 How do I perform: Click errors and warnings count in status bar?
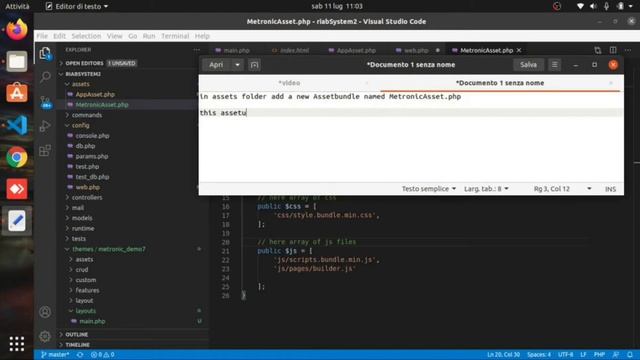(x=102, y=355)
